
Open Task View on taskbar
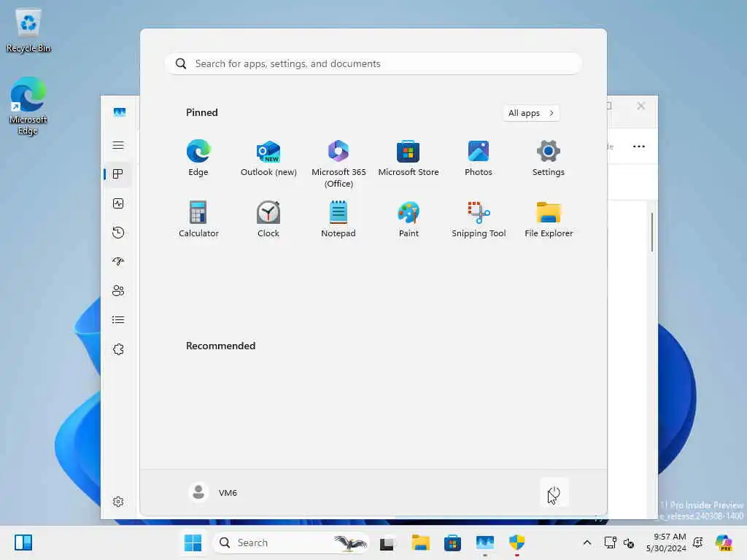coord(387,542)
